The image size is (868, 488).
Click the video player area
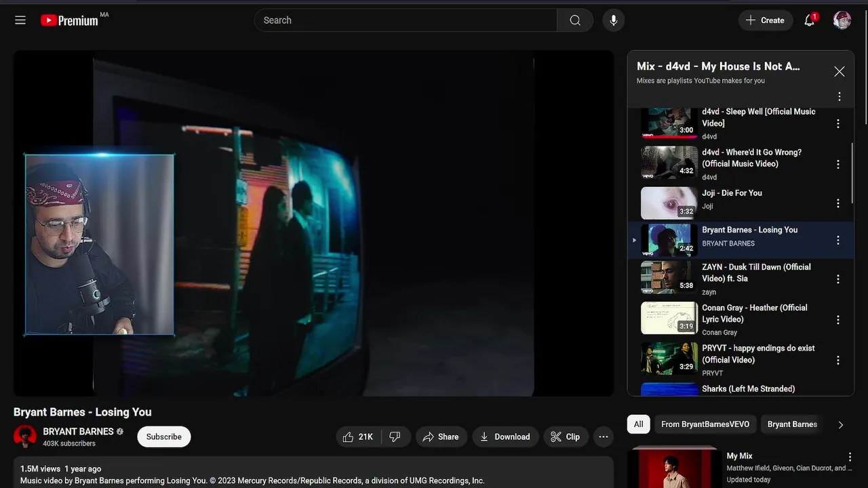tap(313, 224)
